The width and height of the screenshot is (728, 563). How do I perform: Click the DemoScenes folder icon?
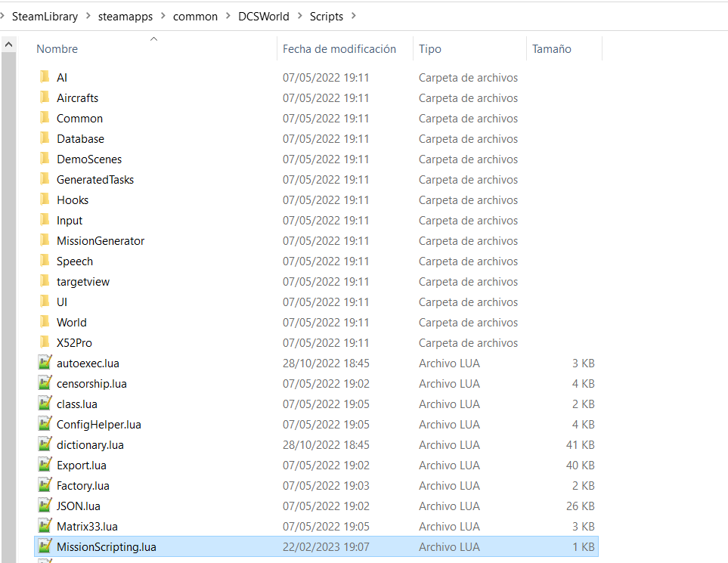pyautogui.click(x=45, y=159)
